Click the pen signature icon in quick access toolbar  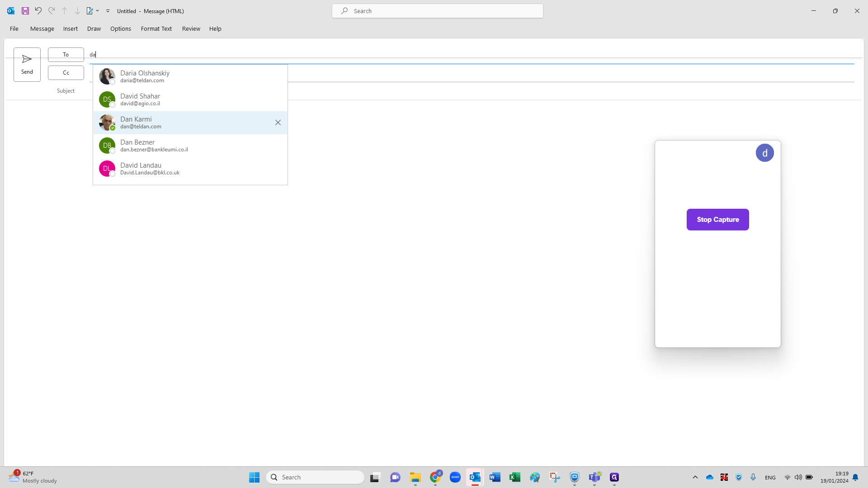pos(90,11)
